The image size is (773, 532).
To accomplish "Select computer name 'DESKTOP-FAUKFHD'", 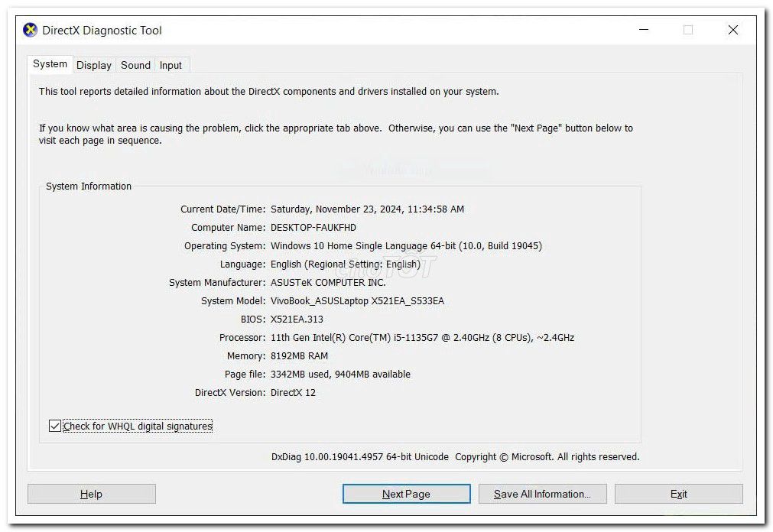I will (x=313, y=227).
